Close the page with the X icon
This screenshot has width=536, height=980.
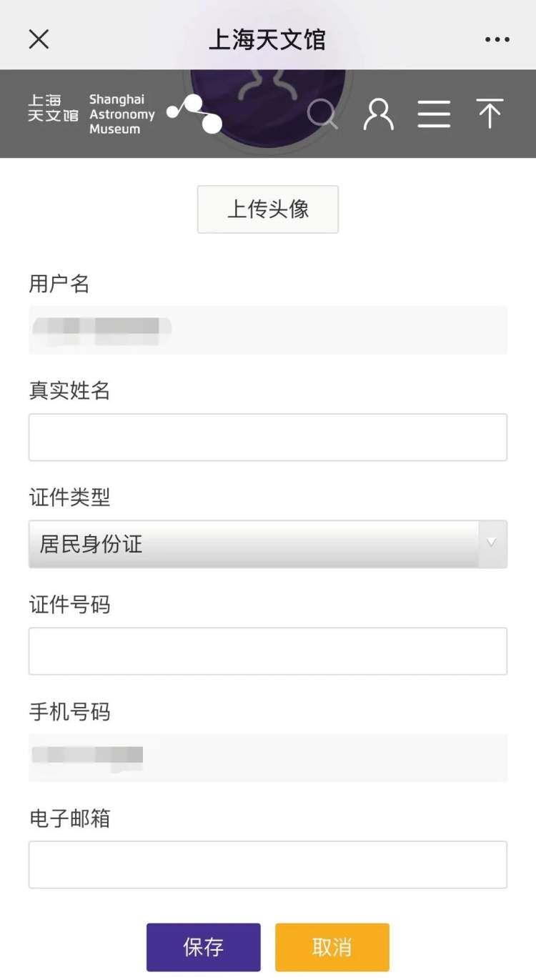pyautogui.click(x=39, y=39)
